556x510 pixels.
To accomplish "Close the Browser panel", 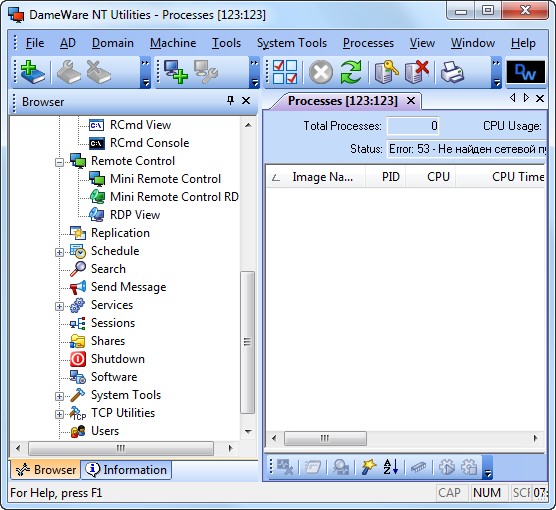I will click(246, 101).
